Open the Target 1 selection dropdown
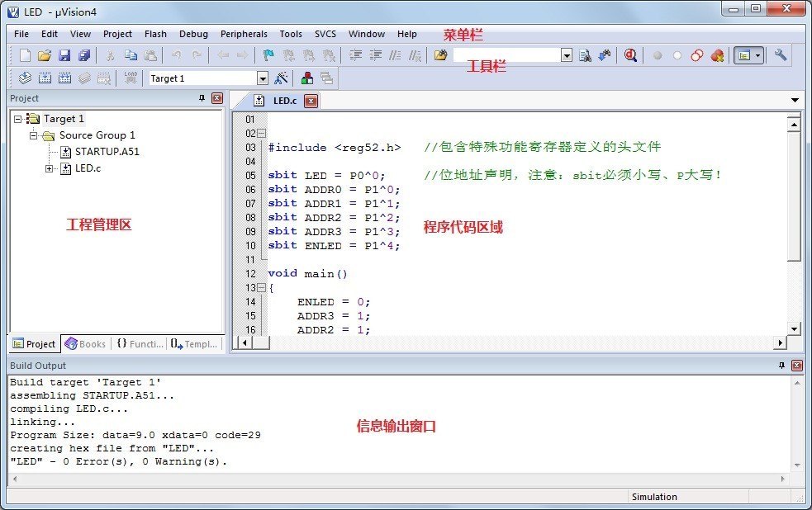 click(x=262, y=78)
